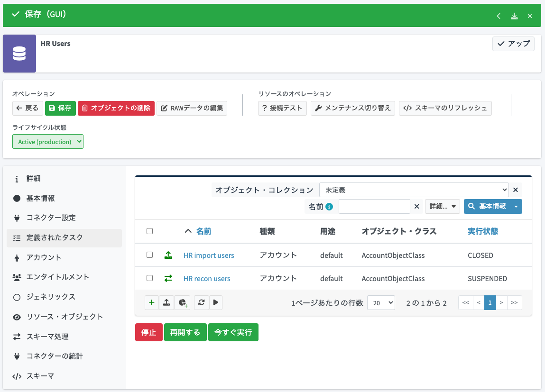Toggle maintenance with メンテナンス切り替え
The image size is (545, 392).
point(353,109)
